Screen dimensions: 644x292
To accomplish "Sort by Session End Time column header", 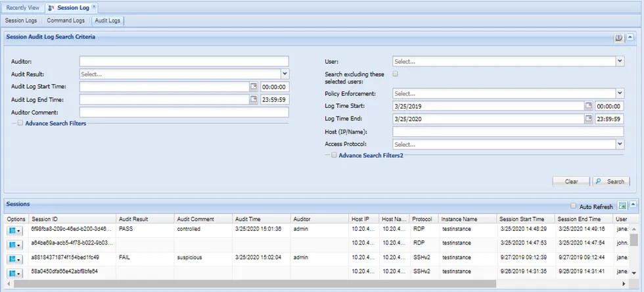I will 584,219.
